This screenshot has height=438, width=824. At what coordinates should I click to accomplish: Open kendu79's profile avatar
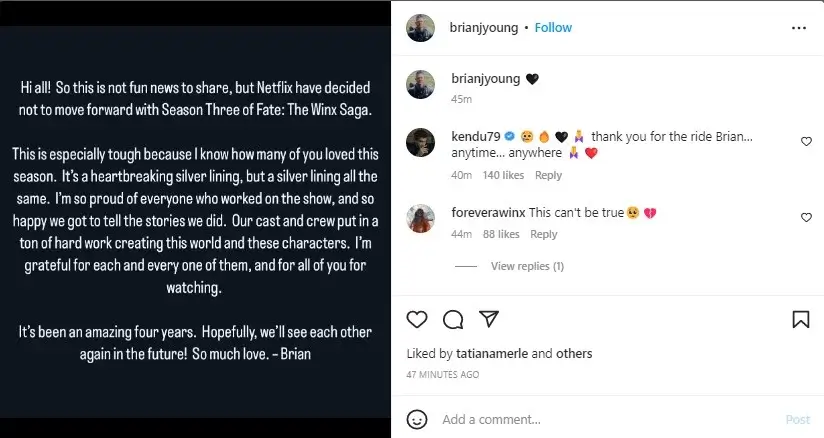click(420, 143)
